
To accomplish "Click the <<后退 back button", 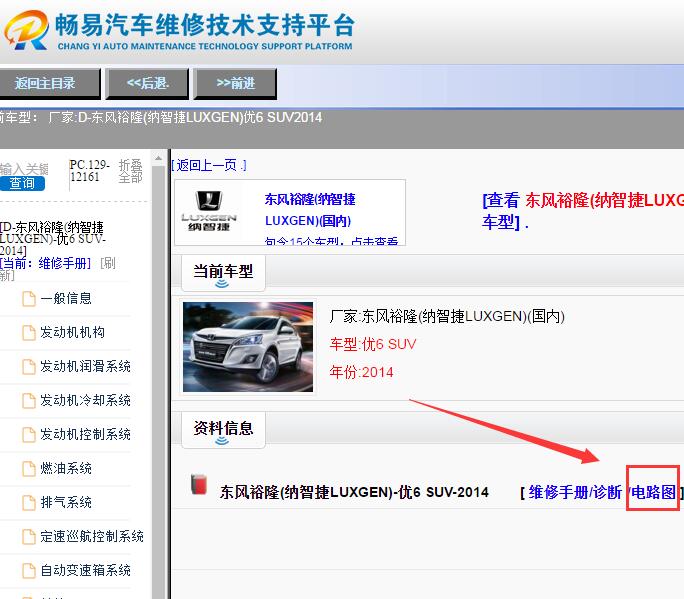I will 147,83.
